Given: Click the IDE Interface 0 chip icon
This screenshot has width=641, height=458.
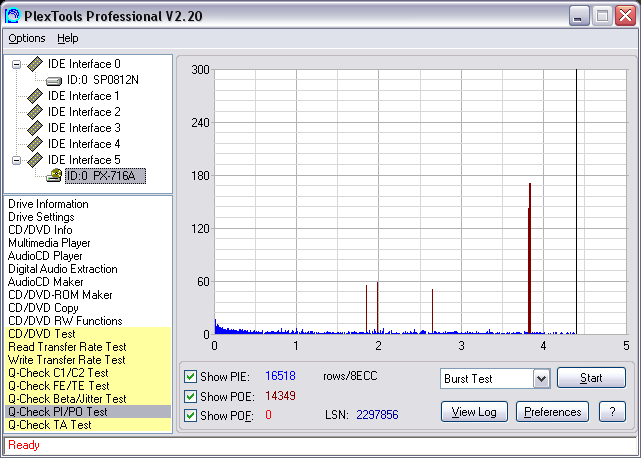Looking at the screenshot, I should [35, 64].
